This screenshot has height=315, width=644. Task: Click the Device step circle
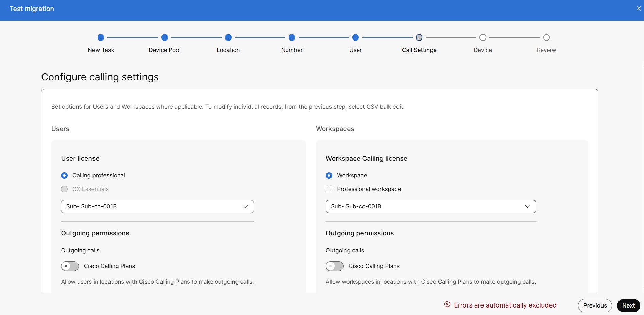pyautogui.click(x=482, y=37)
